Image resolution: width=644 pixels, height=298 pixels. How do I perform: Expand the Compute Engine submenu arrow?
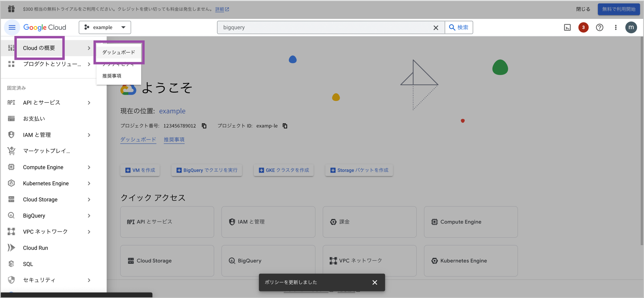click(89, 167)
